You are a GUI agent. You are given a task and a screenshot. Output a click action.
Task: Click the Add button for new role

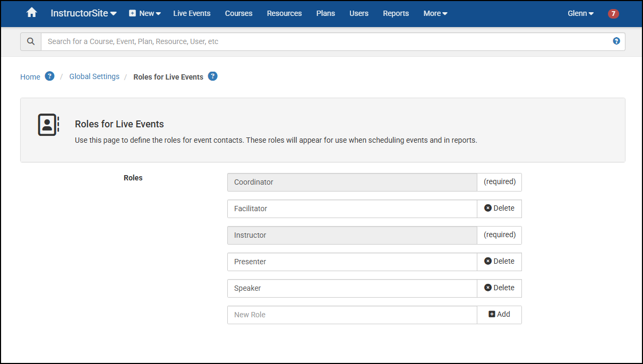pos(499,315)
